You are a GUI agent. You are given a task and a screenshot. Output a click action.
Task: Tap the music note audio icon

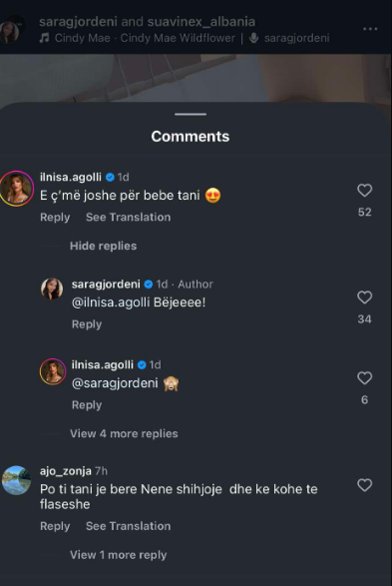coord(45,38)
